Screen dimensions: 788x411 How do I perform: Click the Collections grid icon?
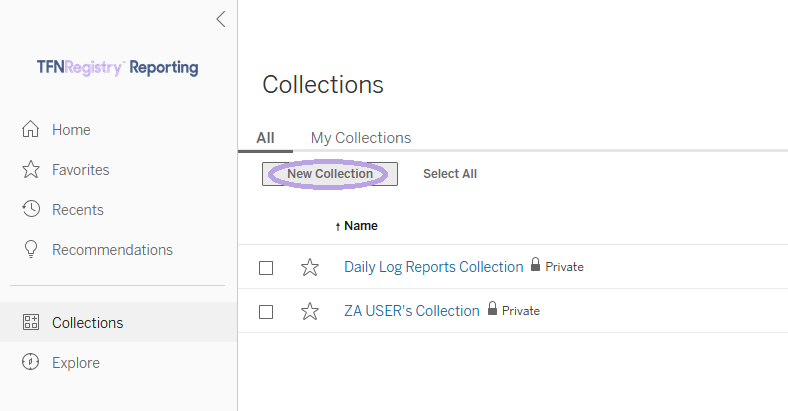31,322
